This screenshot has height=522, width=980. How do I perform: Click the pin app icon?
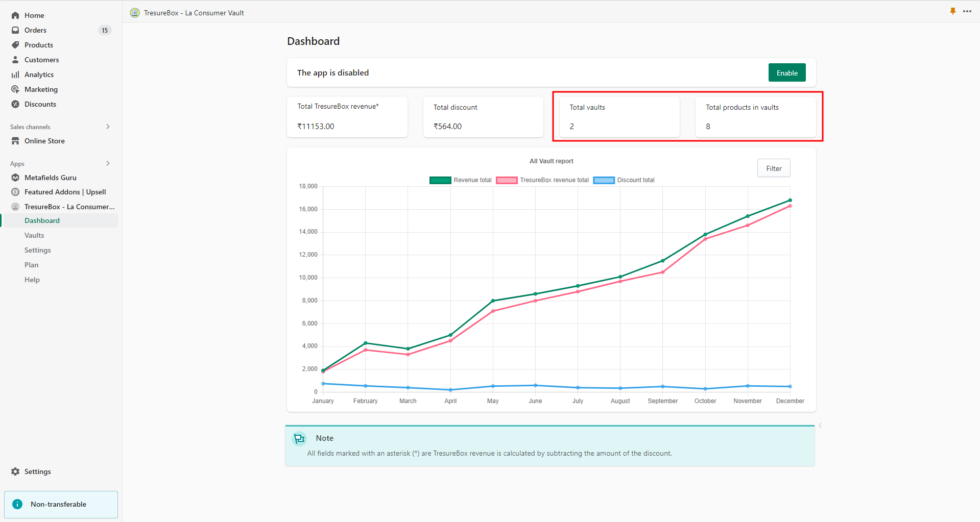point(953,11)
